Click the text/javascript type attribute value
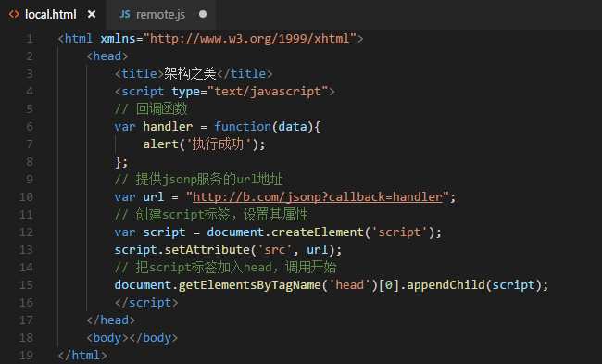 tap(268, 92)
